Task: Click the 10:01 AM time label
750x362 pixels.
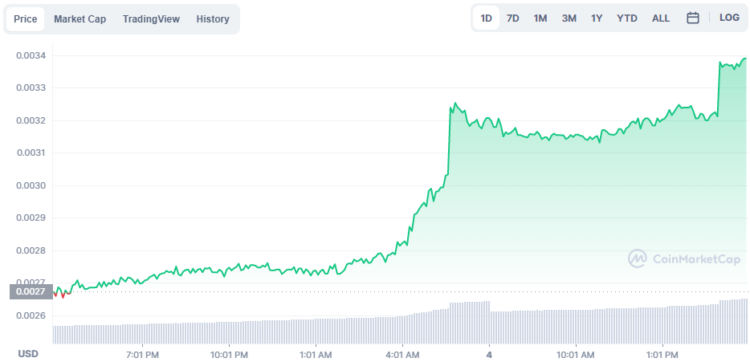Action: (576, 355)
